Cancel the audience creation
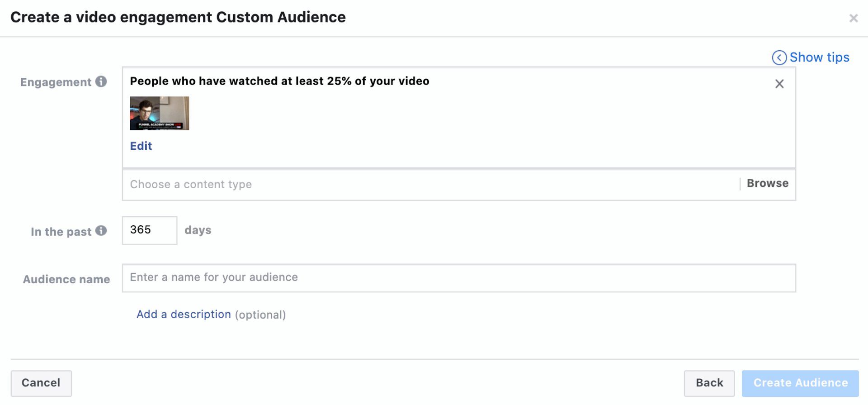 [x=41, y=383]
